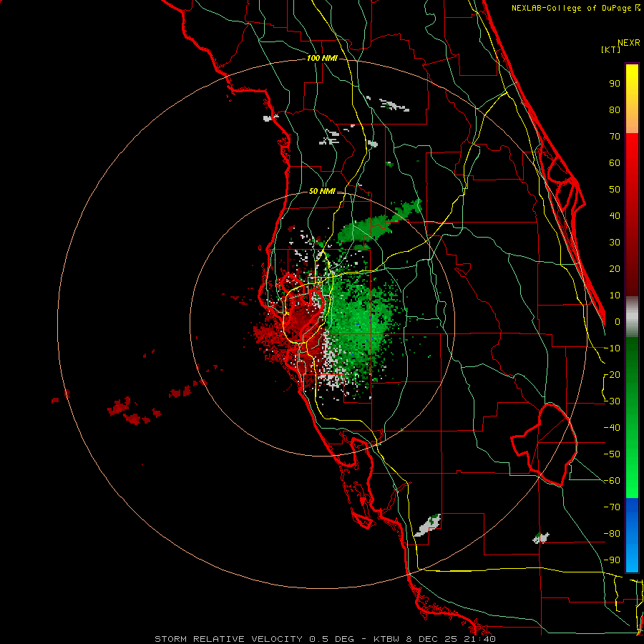Click the -10 value on the velocity scale
This screenshot has width=644, height=644.
pyautogui.click(x=612, y=348)
